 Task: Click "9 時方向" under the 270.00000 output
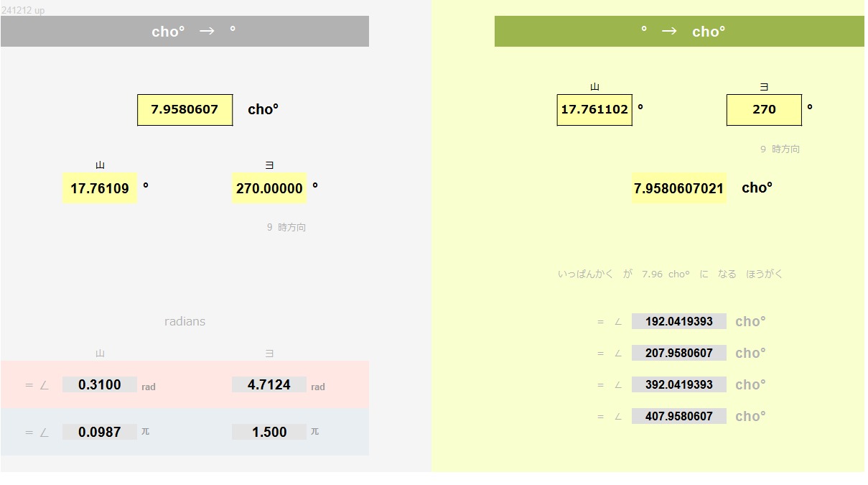[286, 228]
